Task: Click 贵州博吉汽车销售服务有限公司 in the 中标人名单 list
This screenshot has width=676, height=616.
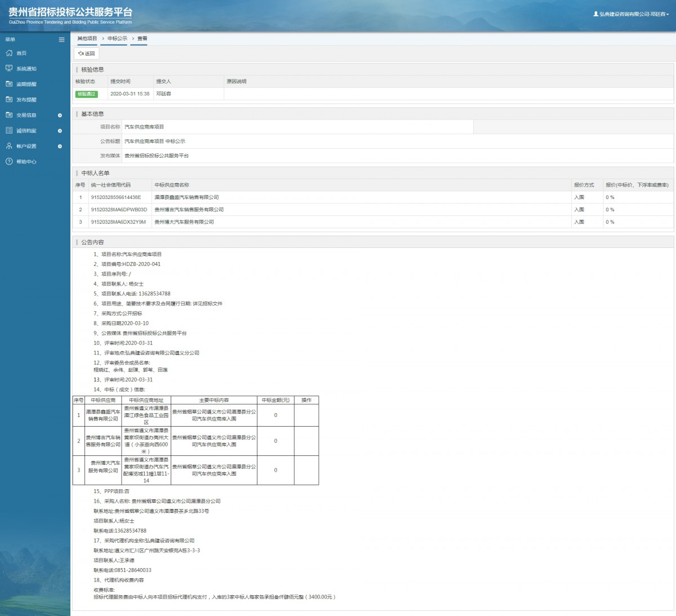Action: 189,210
